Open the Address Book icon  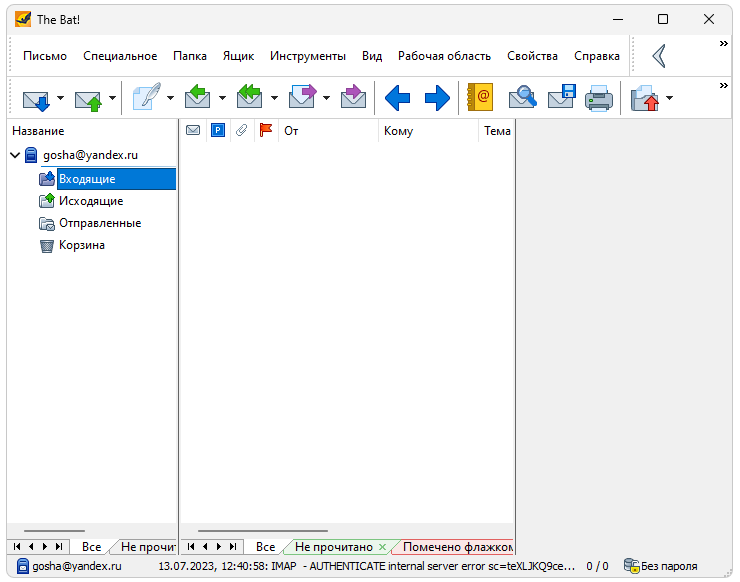pos(480,97)
